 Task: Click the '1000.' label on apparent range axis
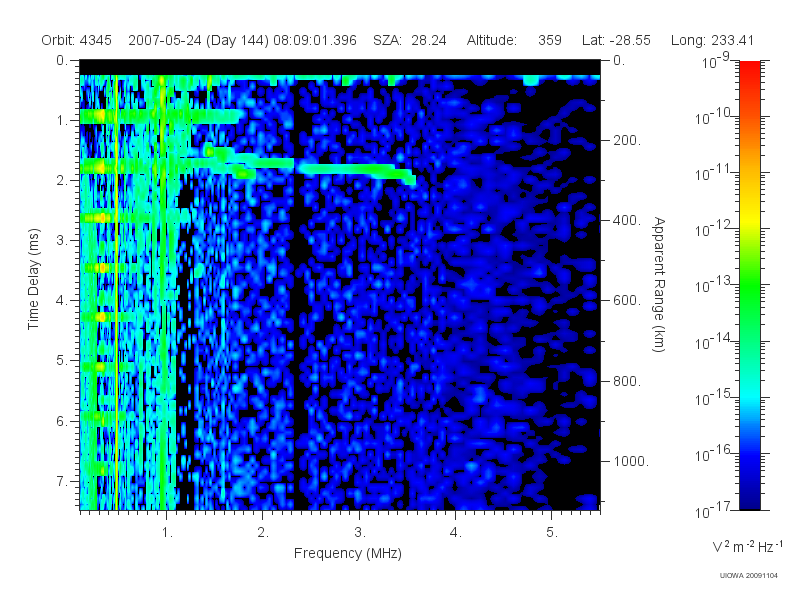[631, 461]
